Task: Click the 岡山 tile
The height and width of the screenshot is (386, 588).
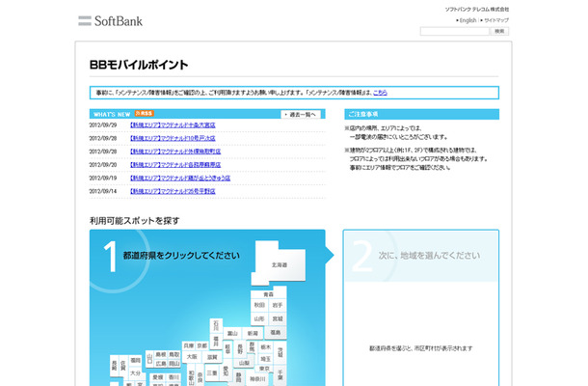Action: tap(174, 363)
